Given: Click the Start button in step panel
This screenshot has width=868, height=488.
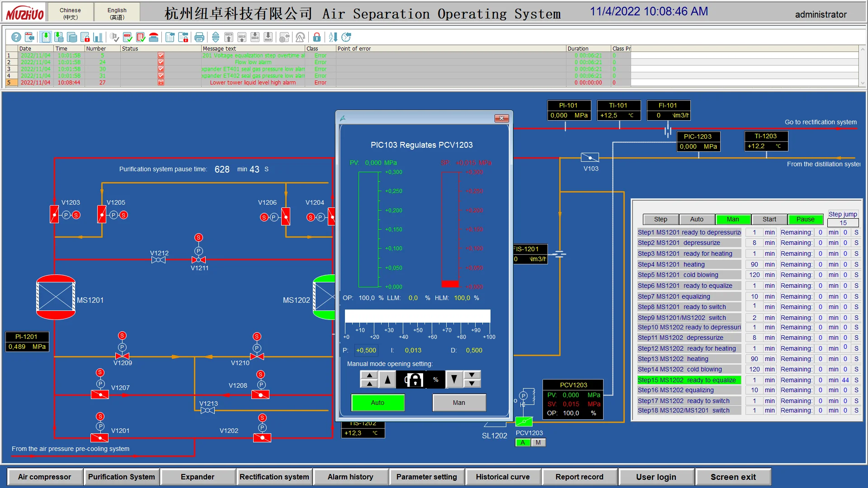Looking at the screenshot, I should [x=769, y=219].
